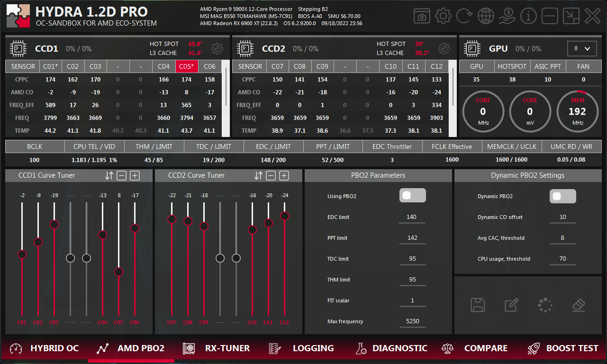Screen dimensions: 607x364
Task: Click the C05 curve slider handle
Action: 119,272
